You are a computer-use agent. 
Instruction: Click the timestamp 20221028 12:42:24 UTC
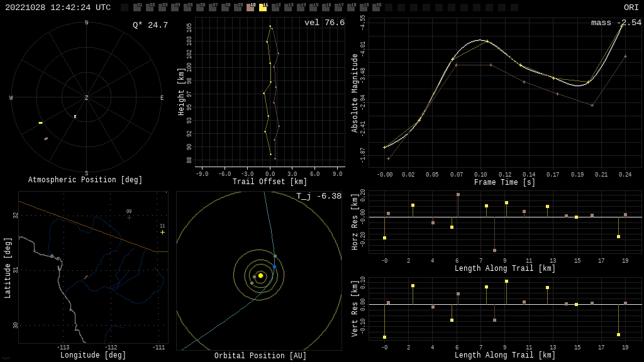pyautogui.click(x=58, y=8)
